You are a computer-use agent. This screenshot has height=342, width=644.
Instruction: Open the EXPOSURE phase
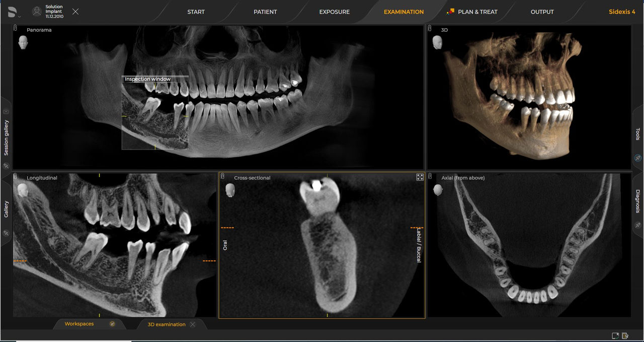[334, 12]
